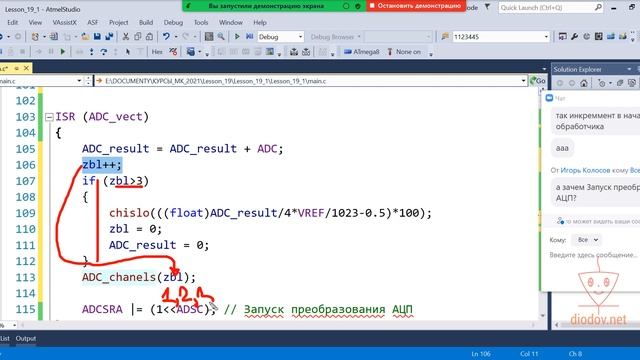
Task: Click the Step Into icon
Action: (91, 52)
